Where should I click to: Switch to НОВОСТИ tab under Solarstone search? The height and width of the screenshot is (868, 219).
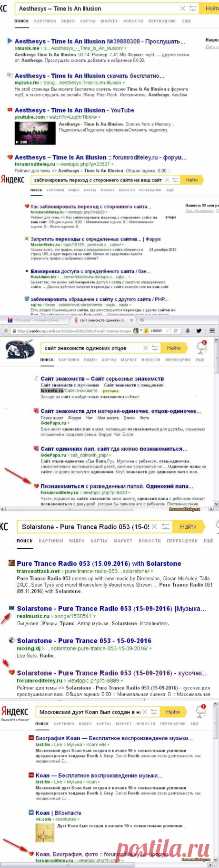[149, 541]
